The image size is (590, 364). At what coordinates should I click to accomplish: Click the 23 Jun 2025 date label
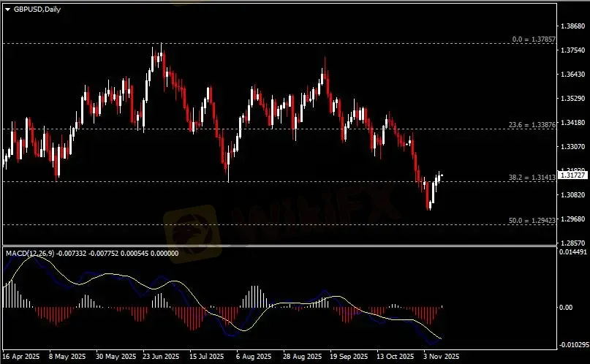point(160,357)
